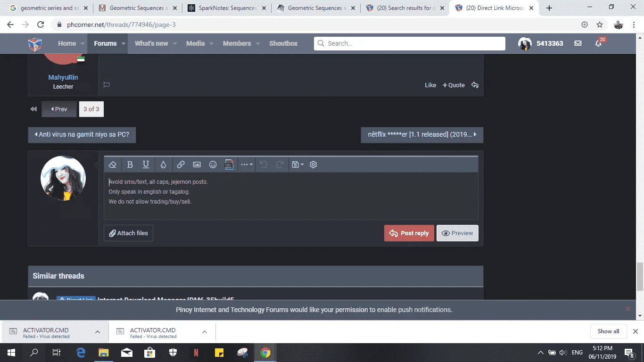
Task: Expand the What's new dropdown arrow
Action: tap(175, 43)
